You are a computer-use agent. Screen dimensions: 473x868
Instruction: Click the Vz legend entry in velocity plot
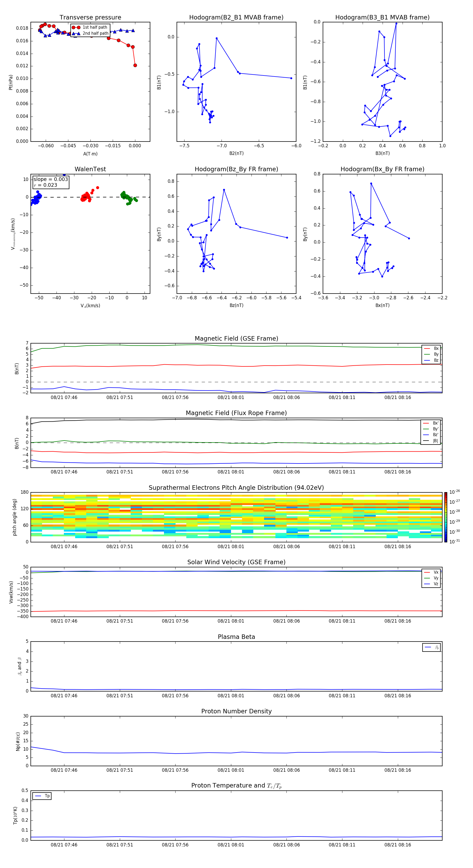pyautogui.click(x=431, y=584)
